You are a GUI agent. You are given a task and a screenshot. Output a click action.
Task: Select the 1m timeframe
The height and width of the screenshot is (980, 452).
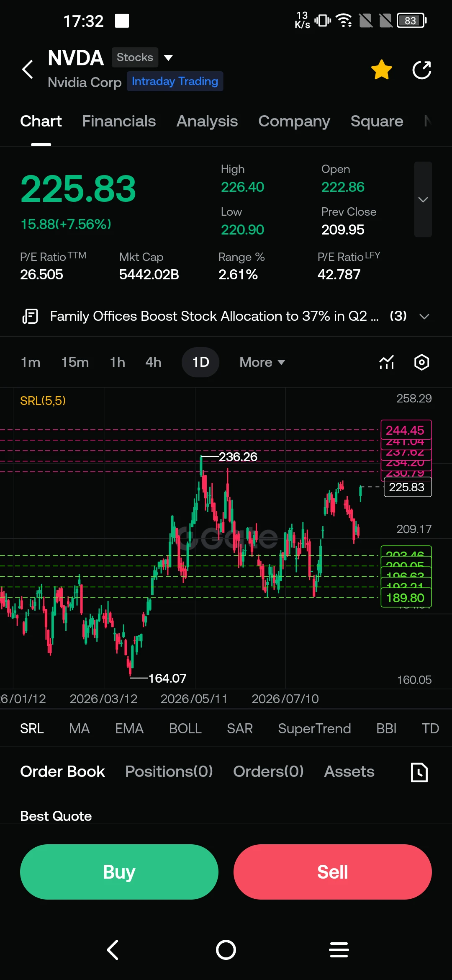coord(31,362)
